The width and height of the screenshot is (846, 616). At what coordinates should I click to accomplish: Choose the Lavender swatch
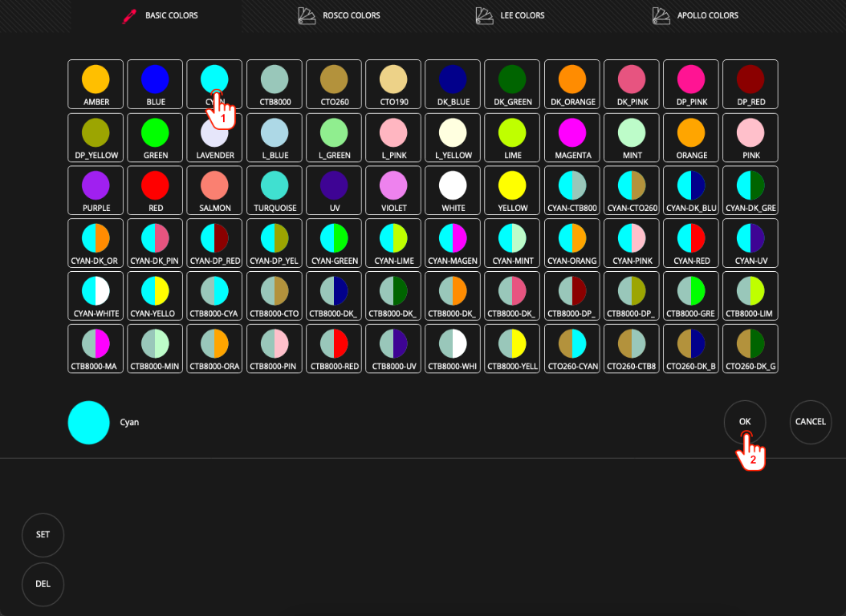pyautogui.click(x=214, y=137)
